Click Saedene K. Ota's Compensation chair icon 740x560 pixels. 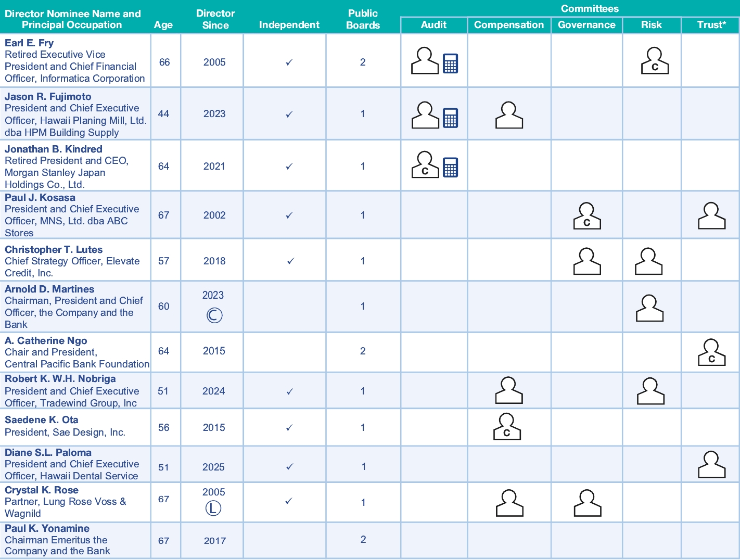507,427
